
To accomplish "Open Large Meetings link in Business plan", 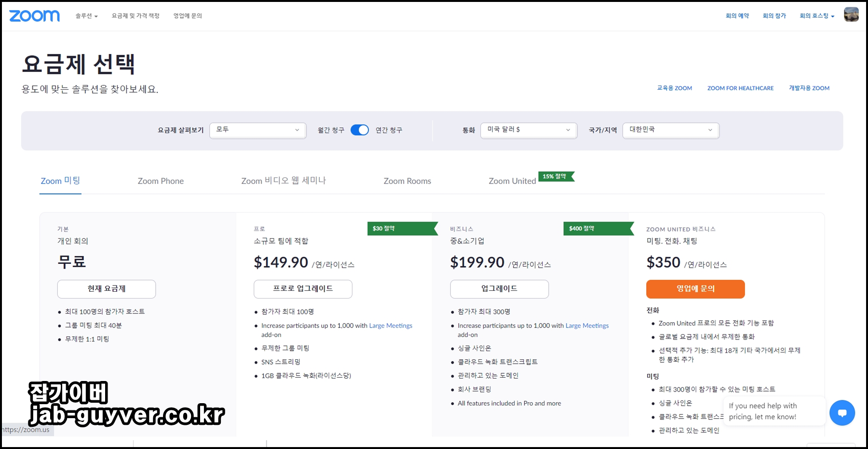I will pyautogui.click(x=587, y=326).
